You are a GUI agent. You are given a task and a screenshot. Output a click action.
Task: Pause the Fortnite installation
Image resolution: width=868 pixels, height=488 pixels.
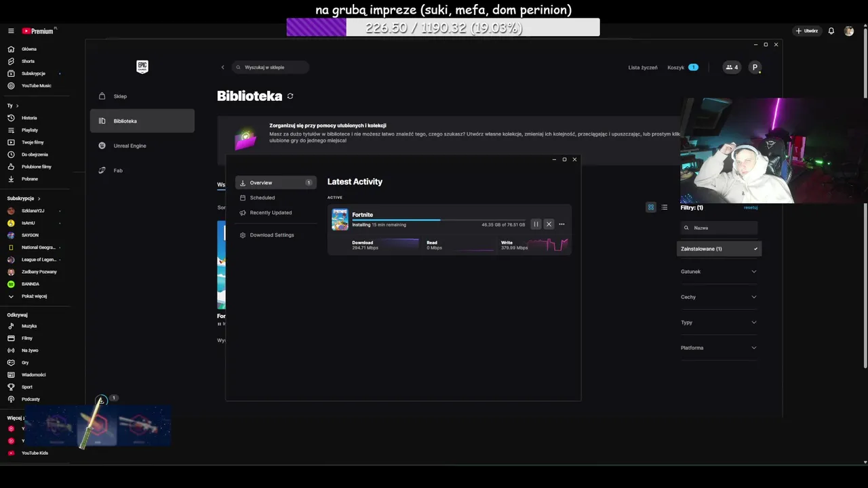pos(536,224)
